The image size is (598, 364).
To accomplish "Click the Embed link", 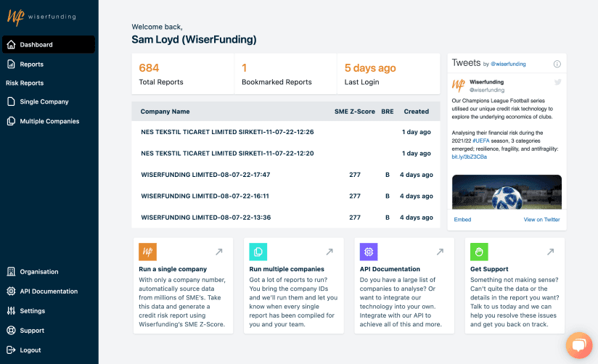I will coord(462,220).
